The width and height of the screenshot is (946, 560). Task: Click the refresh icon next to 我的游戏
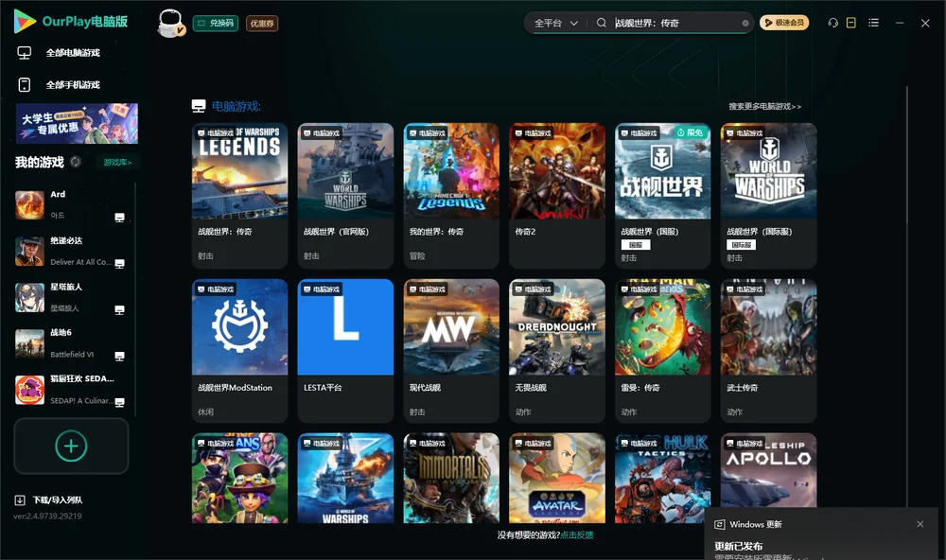[x=76, y=162]
